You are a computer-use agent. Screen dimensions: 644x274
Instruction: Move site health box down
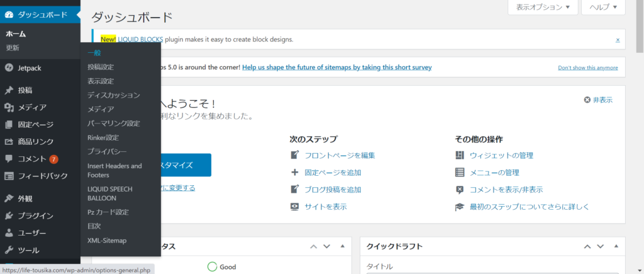[x=327, y=246]
